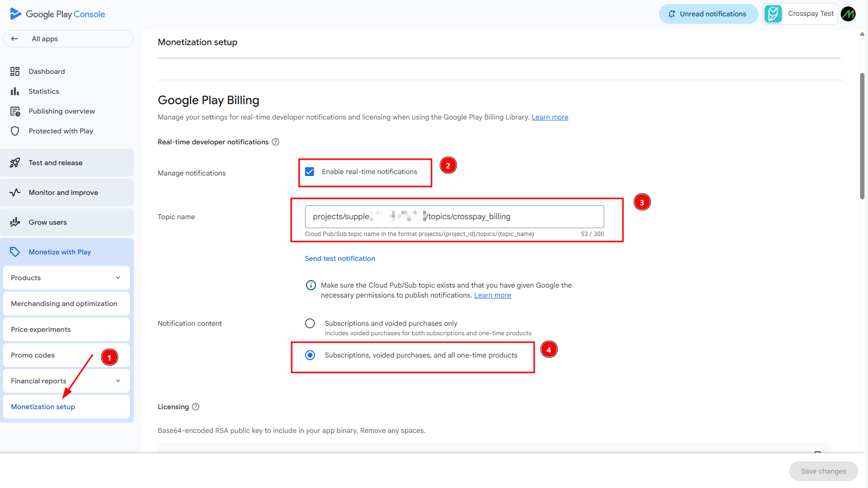Click the page vertical scrollbar
The height and width of the screenshot is (488, 868).
(x=862, y=136)
